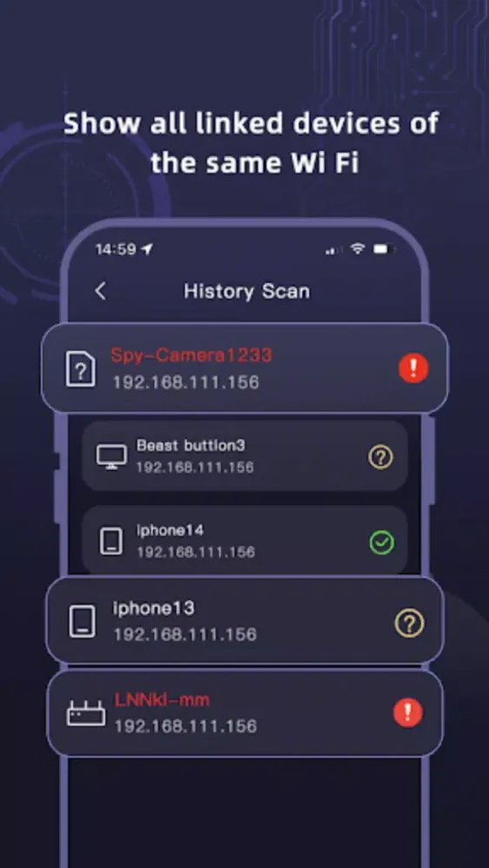
Task: Tap the yellow question mark on Beast buttion3
Action: click(380, 457)
